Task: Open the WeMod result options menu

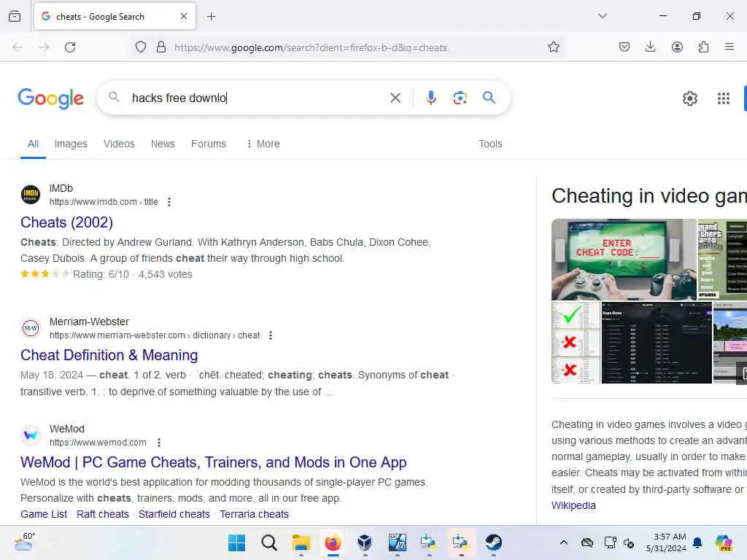Action: tap(159, 443)
